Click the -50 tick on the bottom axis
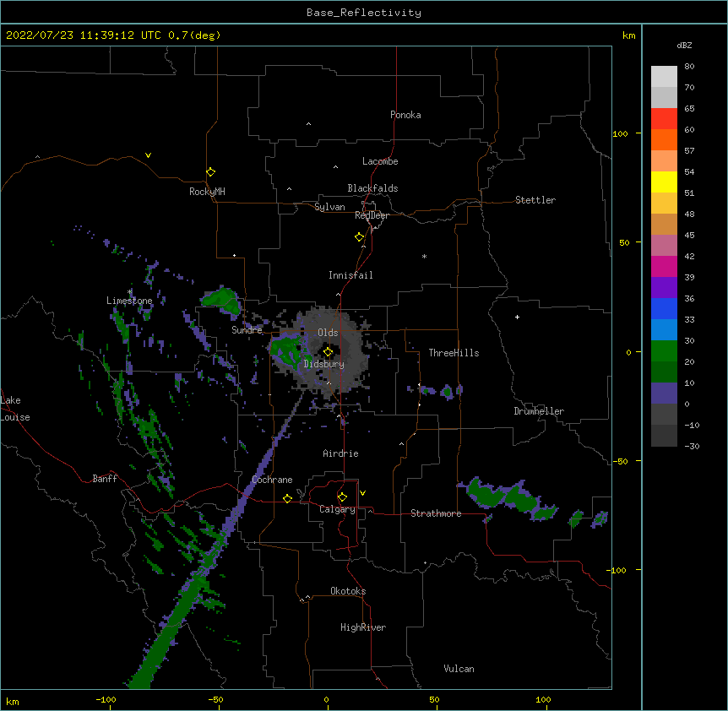728x711 pixels. [x=215, y=699]
